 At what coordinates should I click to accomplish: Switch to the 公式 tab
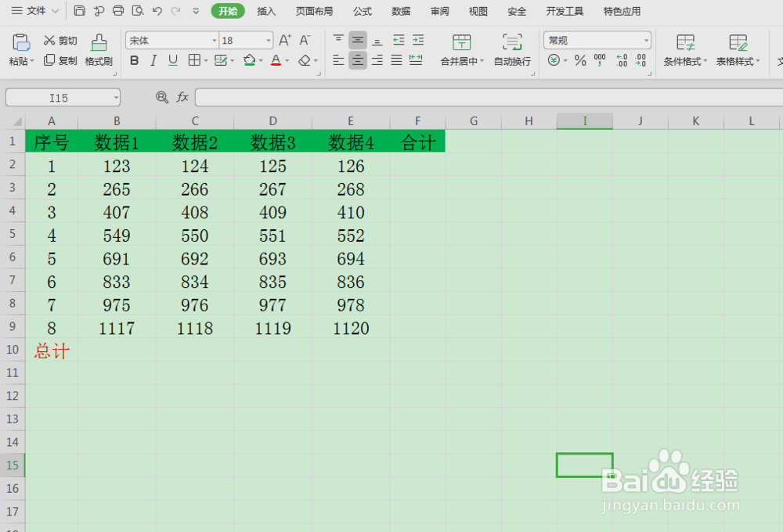pyautogui.click(x=362, y=11)
